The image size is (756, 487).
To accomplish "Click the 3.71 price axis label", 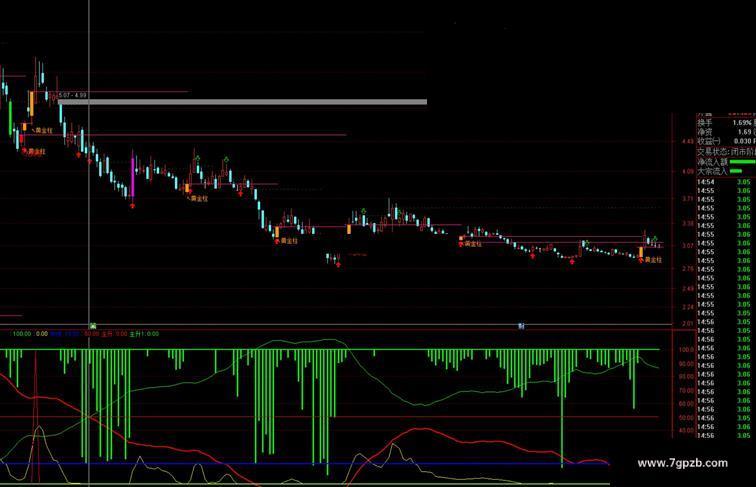I will [688, 199].
